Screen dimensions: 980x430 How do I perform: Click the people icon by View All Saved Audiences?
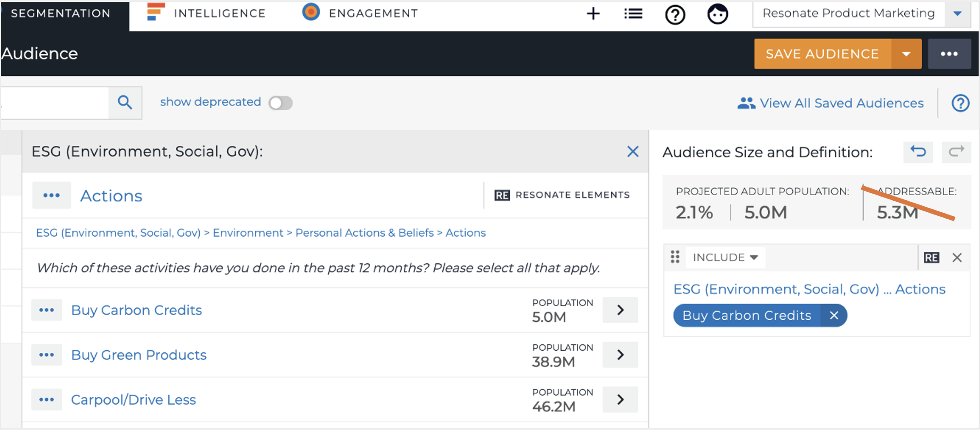tap(746, 103)
